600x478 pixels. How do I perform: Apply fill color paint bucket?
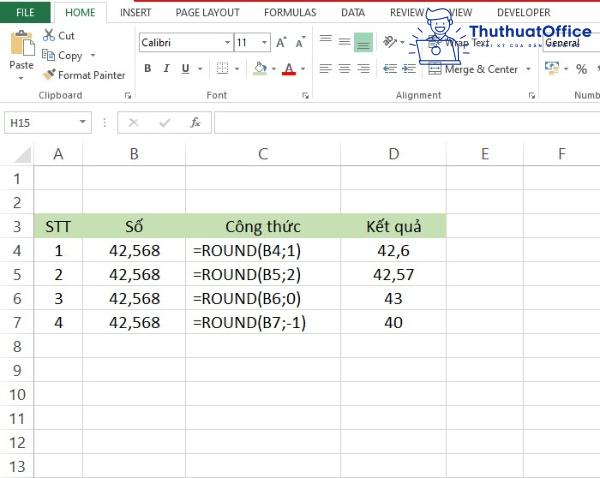click(x=260, y=69)
